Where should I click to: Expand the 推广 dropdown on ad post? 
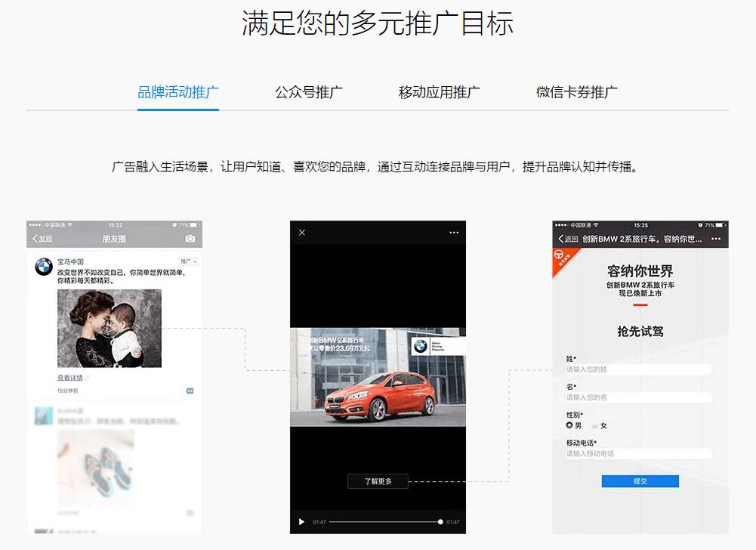(x=189, y=261)
